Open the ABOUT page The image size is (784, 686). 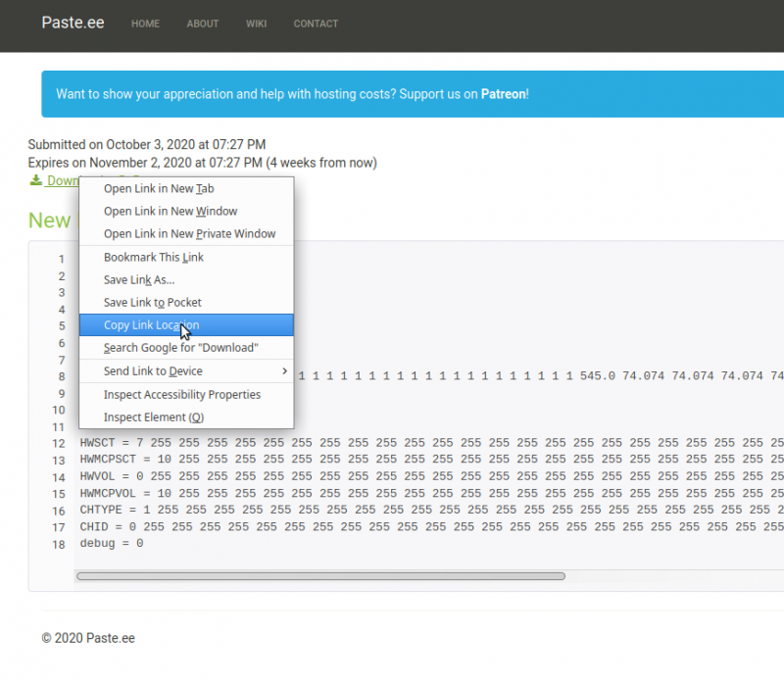[x=202, y=24]
